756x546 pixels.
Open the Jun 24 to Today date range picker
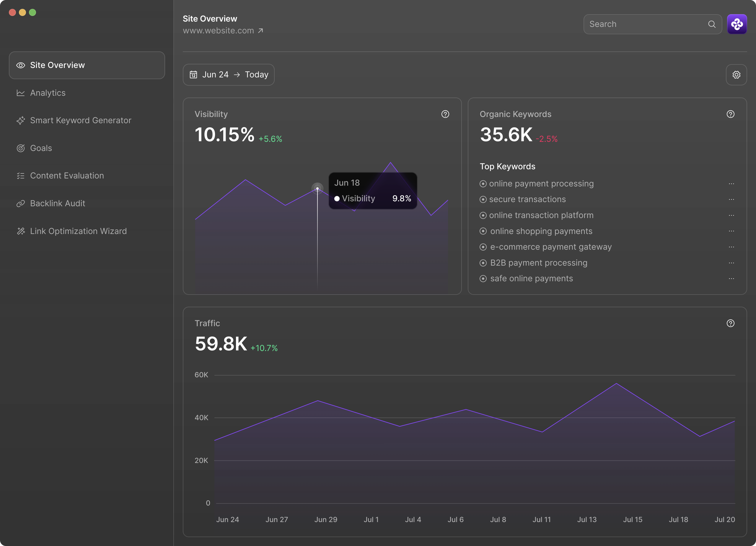pyautogui.click(x=229, y=74)
